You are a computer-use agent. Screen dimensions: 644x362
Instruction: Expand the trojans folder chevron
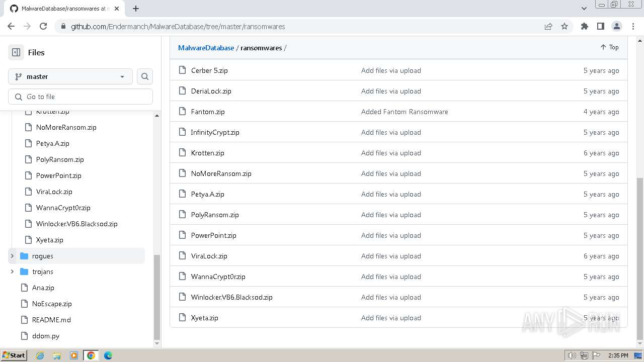click(x=12, y=271)
